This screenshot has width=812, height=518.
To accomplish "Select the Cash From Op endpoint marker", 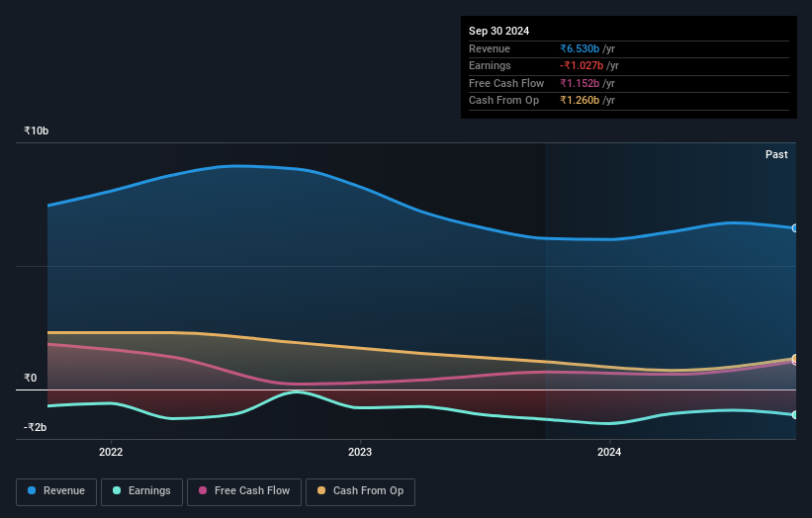I will click(795, 358).
